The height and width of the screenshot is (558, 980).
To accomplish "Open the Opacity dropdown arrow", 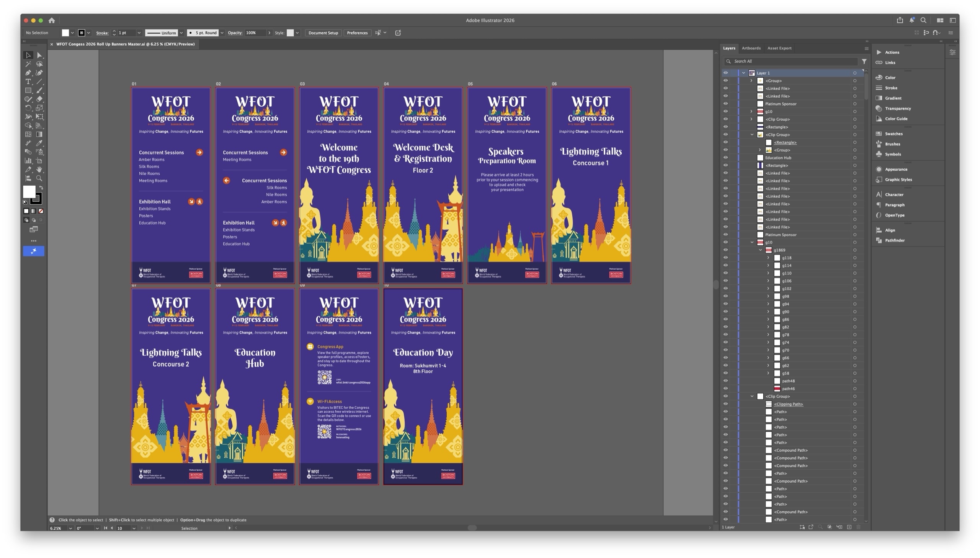I will (x=269, y=33).
